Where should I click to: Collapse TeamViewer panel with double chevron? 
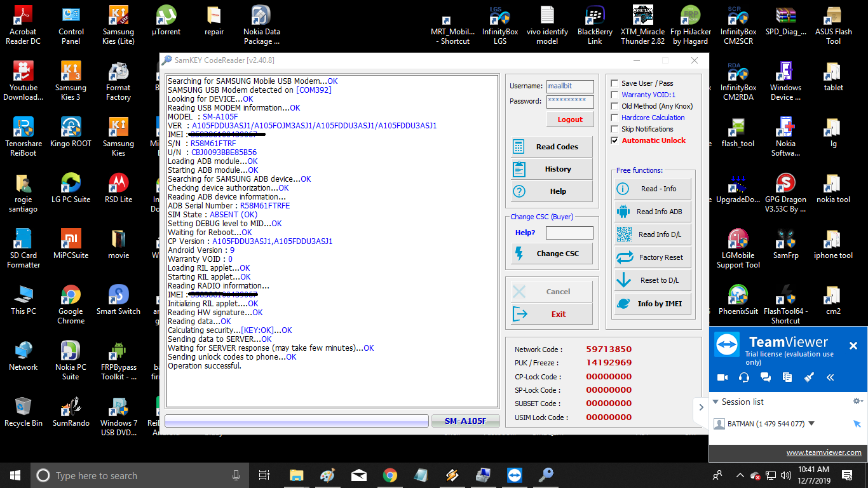pos(831,377)
